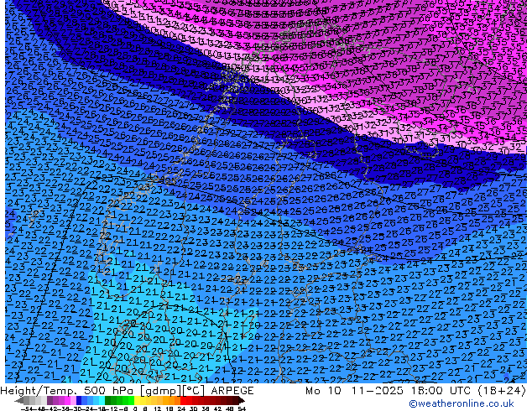532x411 pixels.
Task: Click the '18:00 UTC' forecast time text
Action: [x=441, y=391]
